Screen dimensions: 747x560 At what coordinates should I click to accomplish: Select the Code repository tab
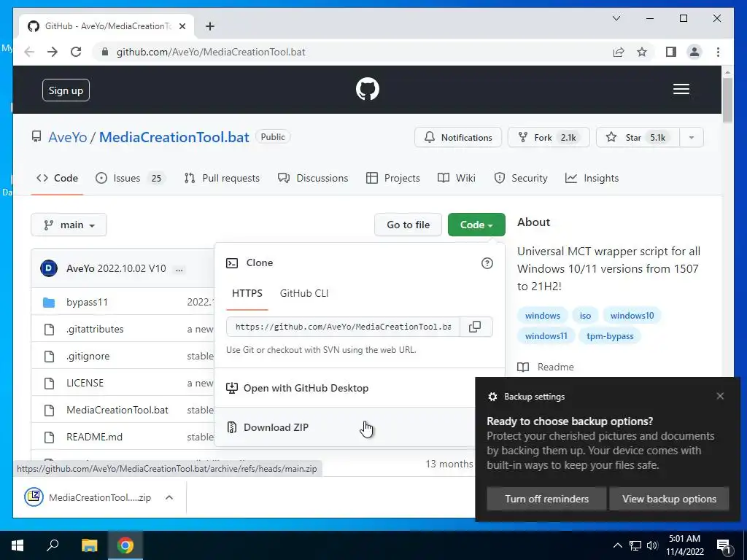tap(57, 178)
